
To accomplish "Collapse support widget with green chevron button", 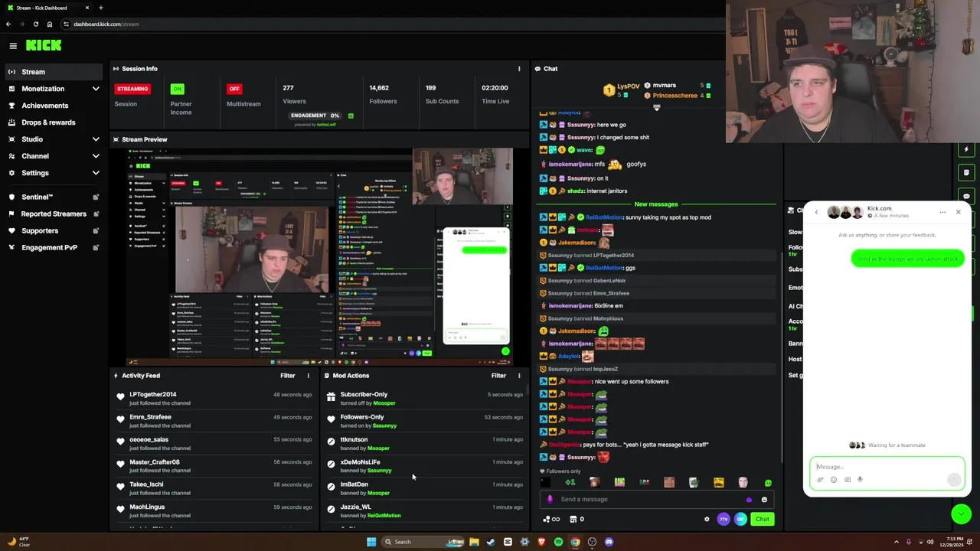I will pyautogui.click(x=961, y=514).
